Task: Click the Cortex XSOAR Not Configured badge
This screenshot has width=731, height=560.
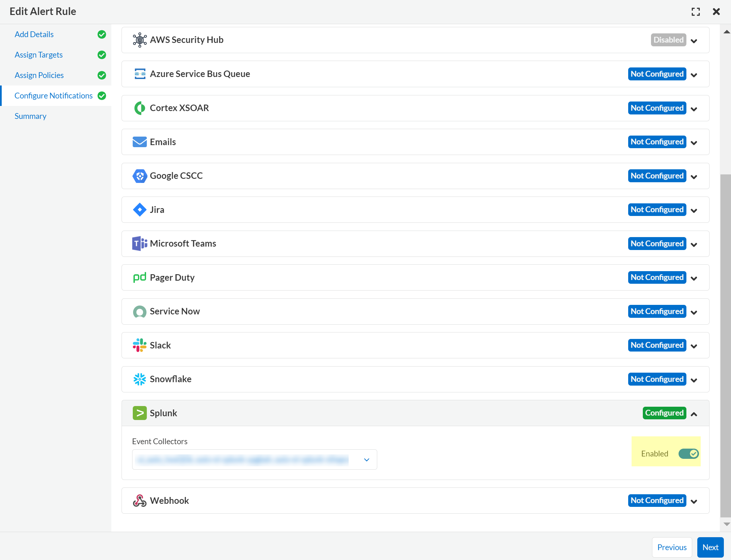Action: 657,108
